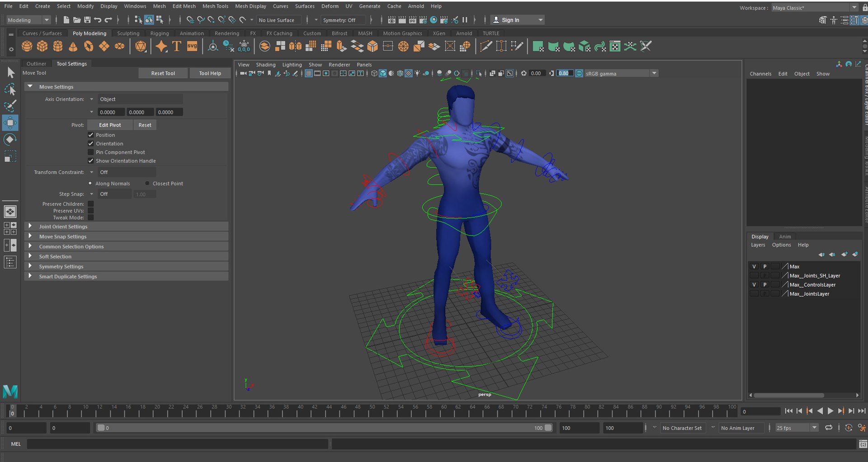Expand the Symmetry Settings section
This screenshot has height=462, width=868.
[30, 266]
